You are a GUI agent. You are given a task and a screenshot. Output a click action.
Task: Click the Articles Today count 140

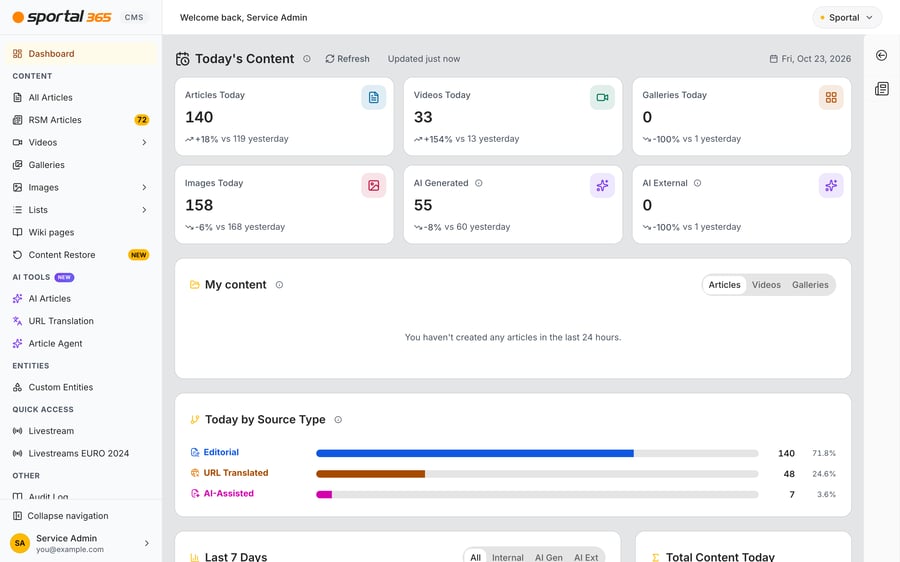pos(199,117)
